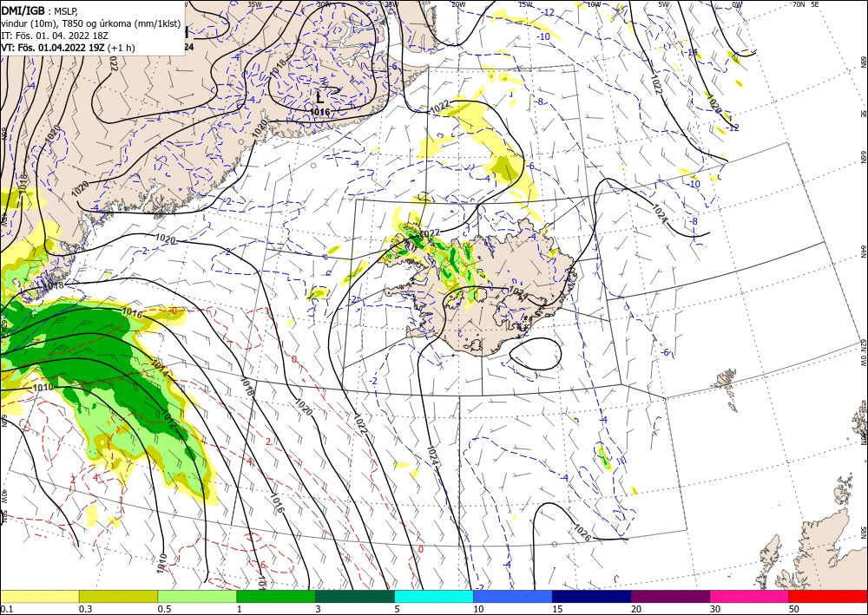Select the green 1–3 legend swatch
Screen dimensions: 868x615
pos(276,596)
